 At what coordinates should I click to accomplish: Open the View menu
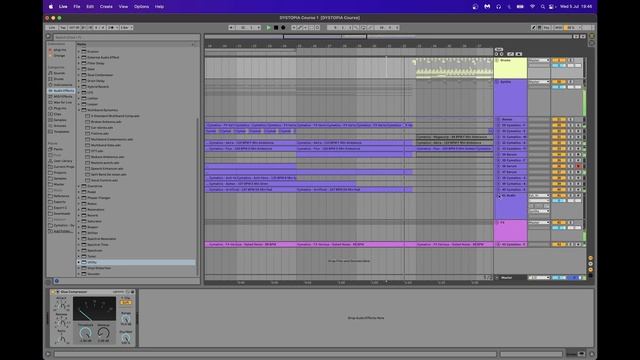(x=123, y=7)
